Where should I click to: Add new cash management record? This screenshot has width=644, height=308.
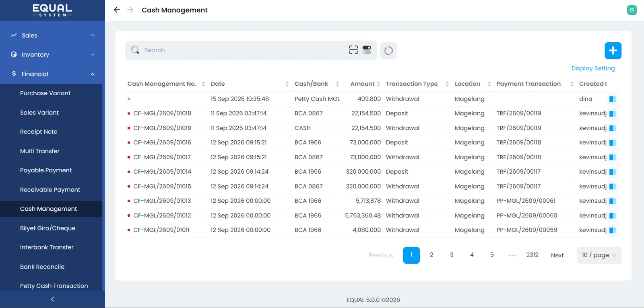(x=613, y=51)
